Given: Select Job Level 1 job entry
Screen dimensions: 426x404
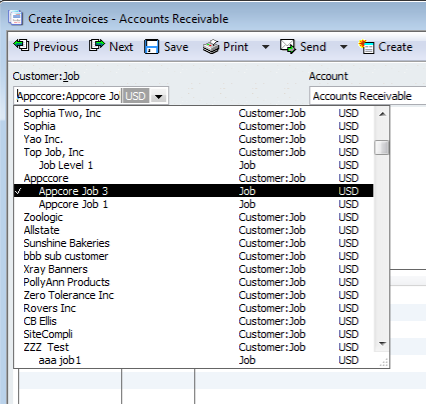Looking at the screenshot, I should coord(194,165).
